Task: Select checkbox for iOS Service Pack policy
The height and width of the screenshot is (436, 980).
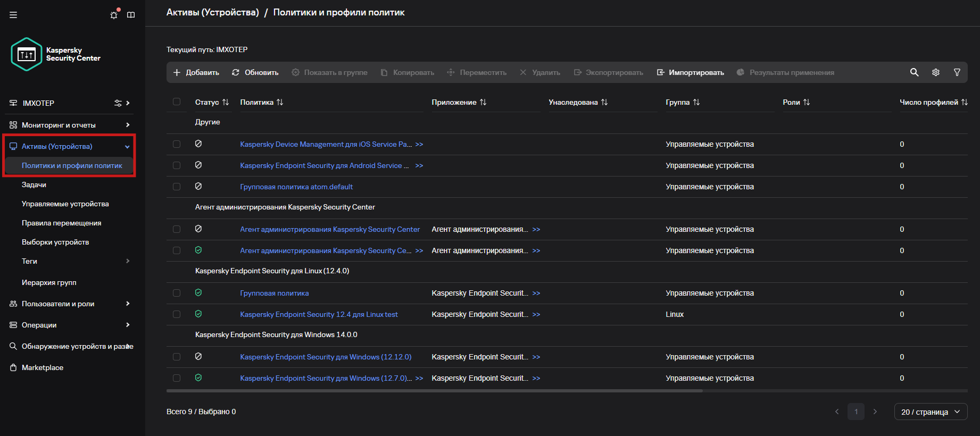Action: pyautogui.click(x=177, y=144)
